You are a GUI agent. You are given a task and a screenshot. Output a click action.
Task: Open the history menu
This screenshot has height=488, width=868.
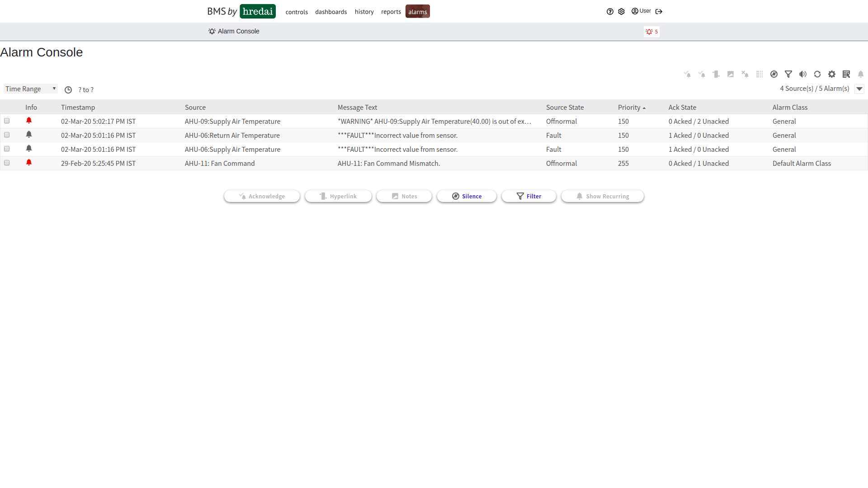pos(364,12)
